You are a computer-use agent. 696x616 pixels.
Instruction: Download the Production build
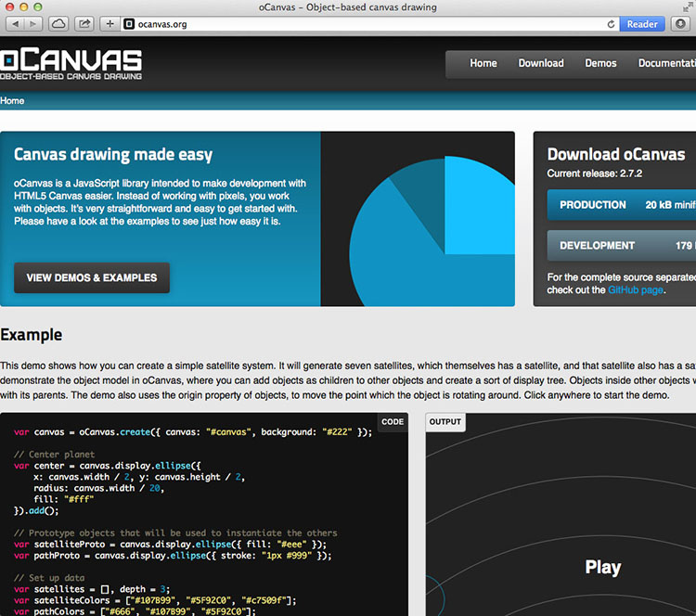pos(622,205)
